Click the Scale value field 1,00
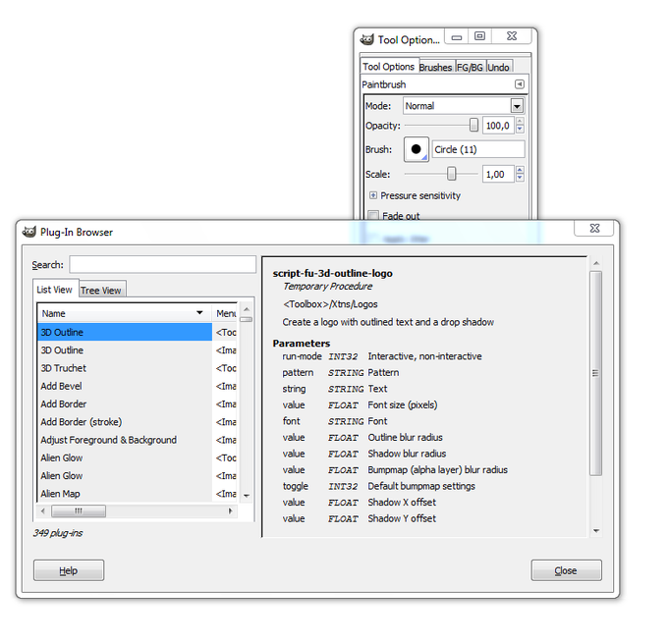 [x=498, y=174]
